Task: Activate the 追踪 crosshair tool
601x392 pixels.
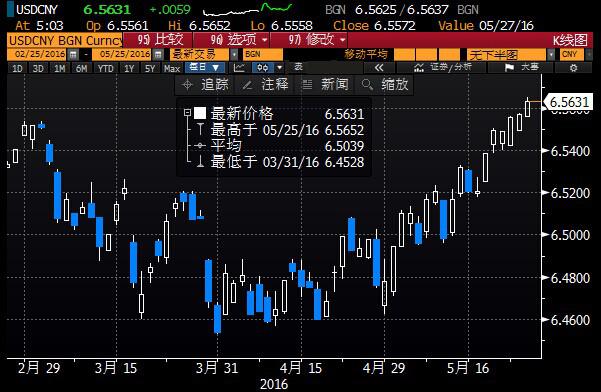Action: pos(205,84)
